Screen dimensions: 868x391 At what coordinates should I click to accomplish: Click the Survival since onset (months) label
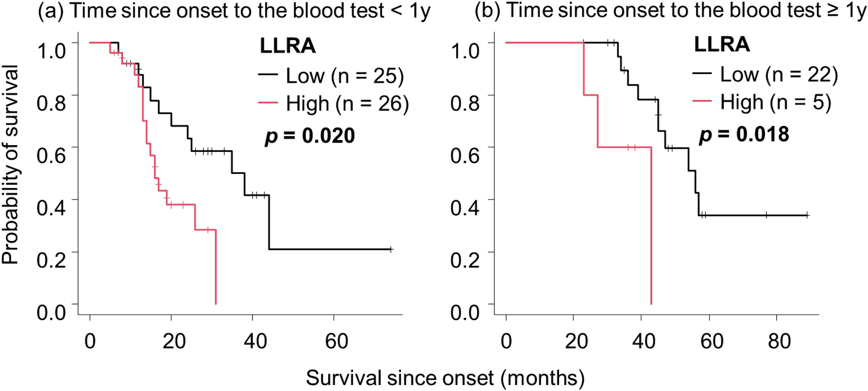click(445, 378)
